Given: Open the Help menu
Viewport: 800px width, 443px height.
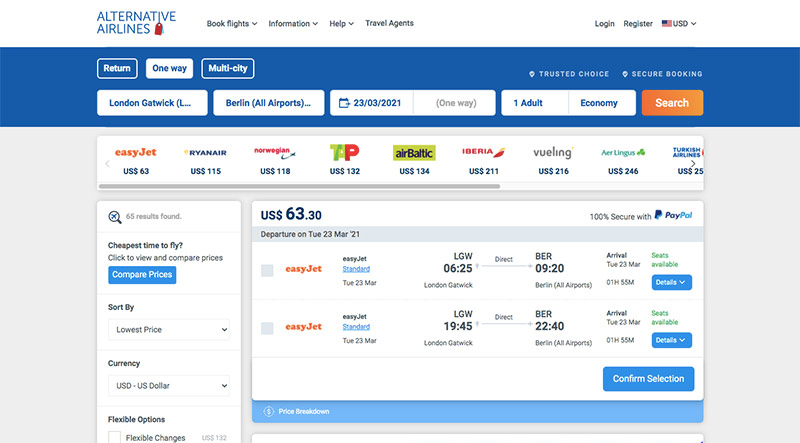Looking at the screenshot, I should click(x=341, y=23).
